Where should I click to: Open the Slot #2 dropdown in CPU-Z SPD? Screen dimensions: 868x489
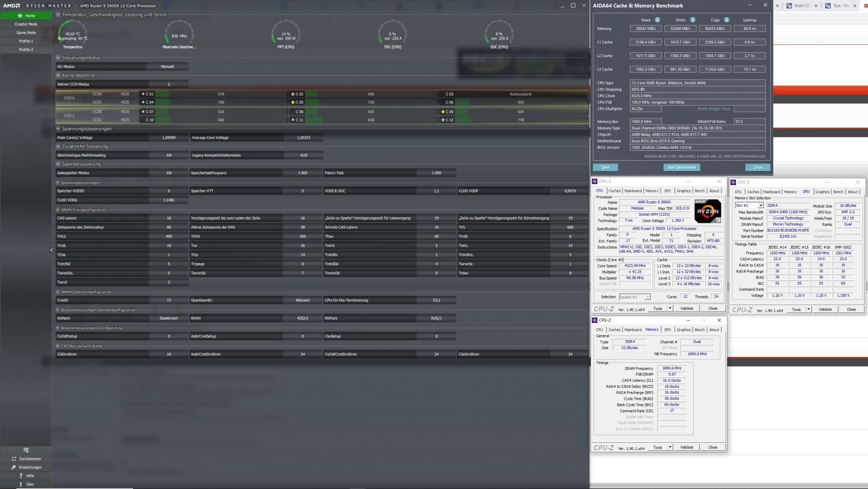click(760, 206)
